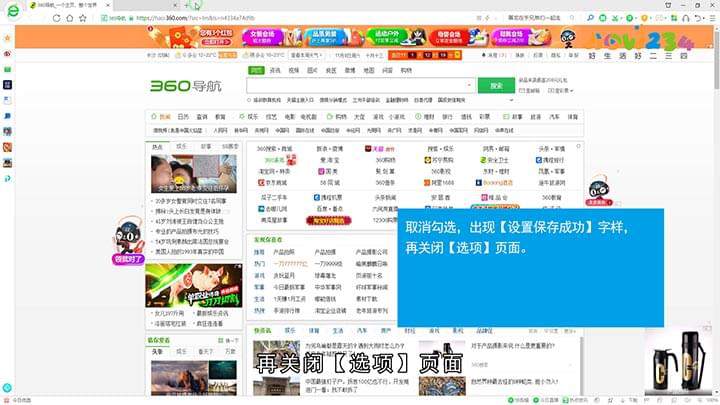This screenshot has height=405, width=720.
Task: Open the Weibo icon in the left sidebar
Action: (x=7, y=54)
